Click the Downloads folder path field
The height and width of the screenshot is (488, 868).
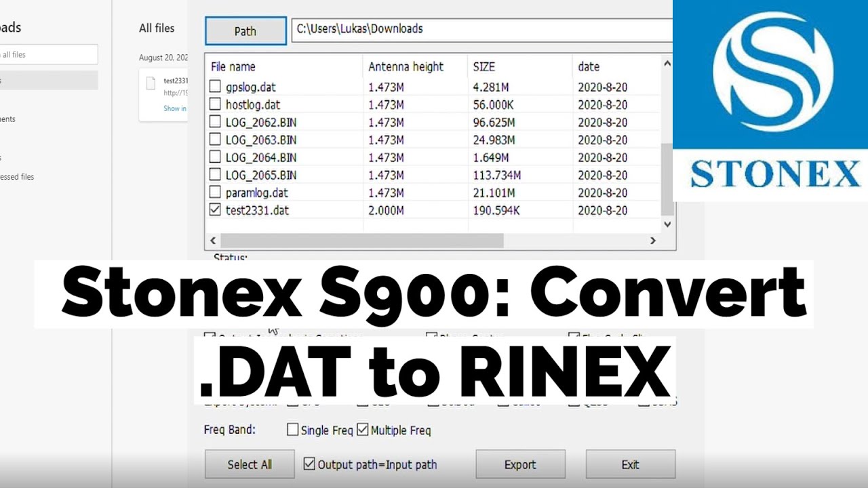pos(481,29)
